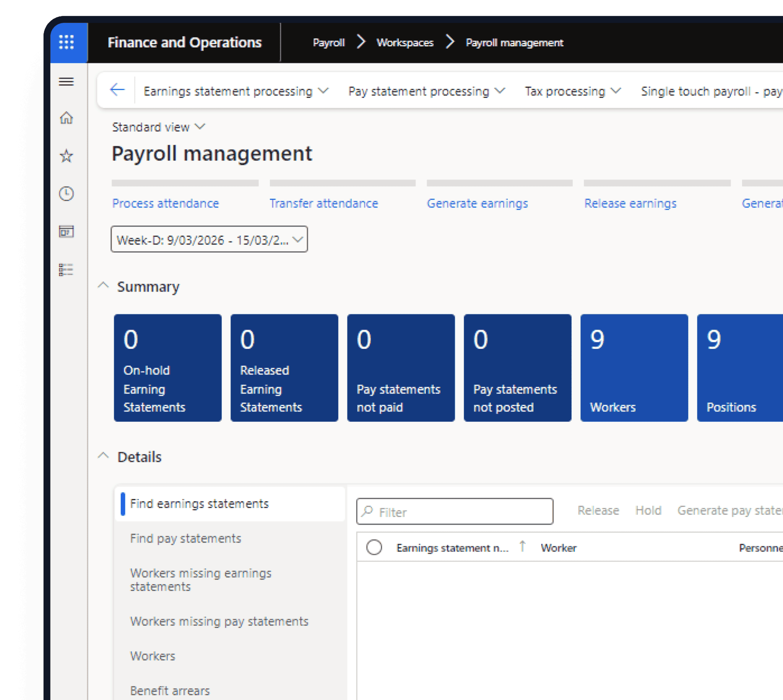Select Workers missing pay statements tab
The height and width of the screenshot is (700, 783).
pos(230,622)
